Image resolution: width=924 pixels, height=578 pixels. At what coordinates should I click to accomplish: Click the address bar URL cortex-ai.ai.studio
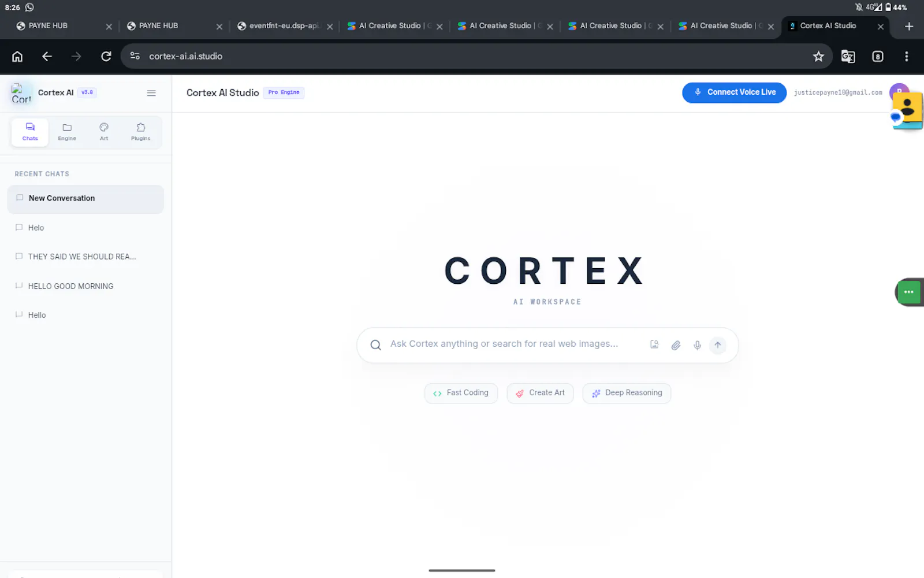coord(185,56)
